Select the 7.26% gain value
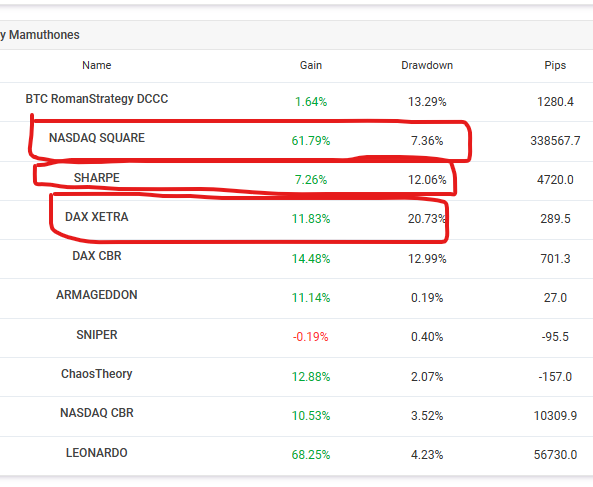The width and height of the screenshot is (593, 487). [x=311, y=180]
